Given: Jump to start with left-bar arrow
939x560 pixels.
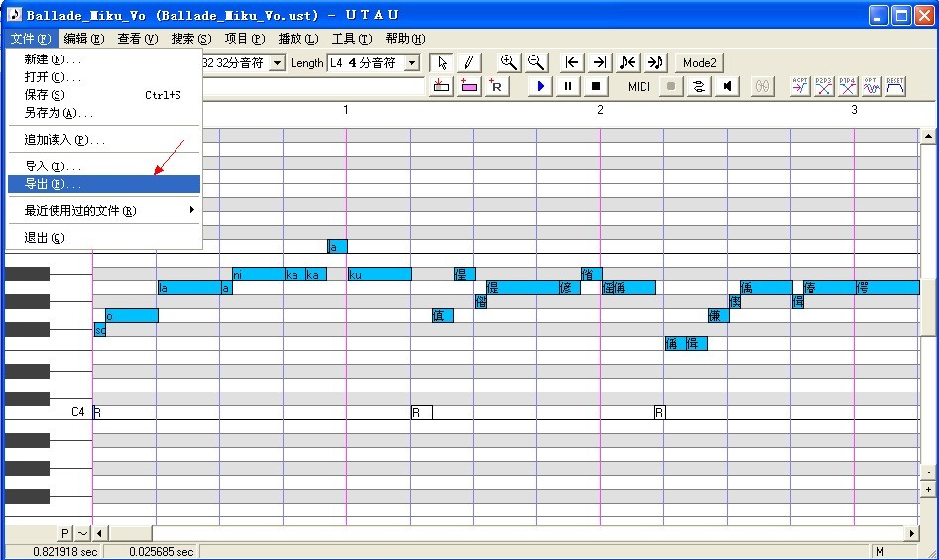Looking at the screenshot, I should (572, 62).
